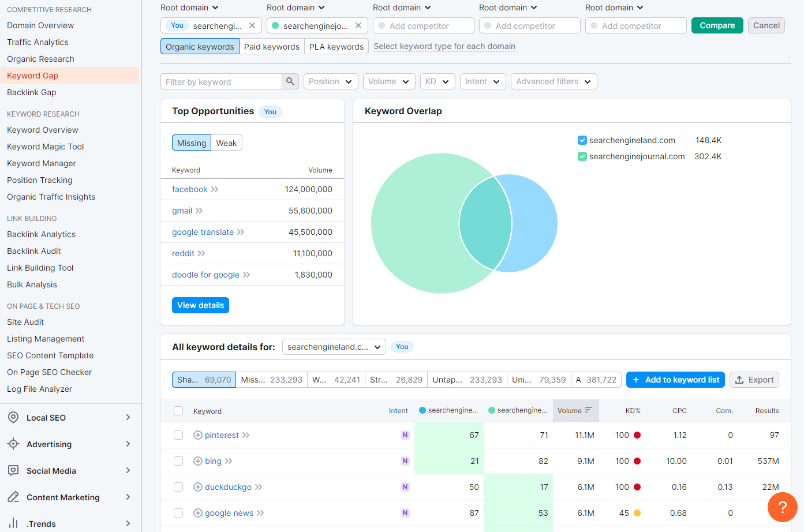Click the Content Marketing pencil icon
Screen dimensions: 804x532
point(13,497)
